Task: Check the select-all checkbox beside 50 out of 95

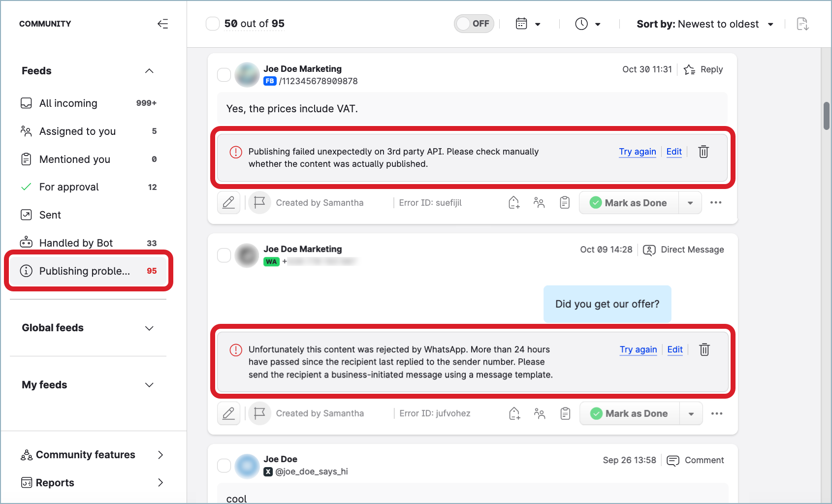Action: (x=213, y=24)
